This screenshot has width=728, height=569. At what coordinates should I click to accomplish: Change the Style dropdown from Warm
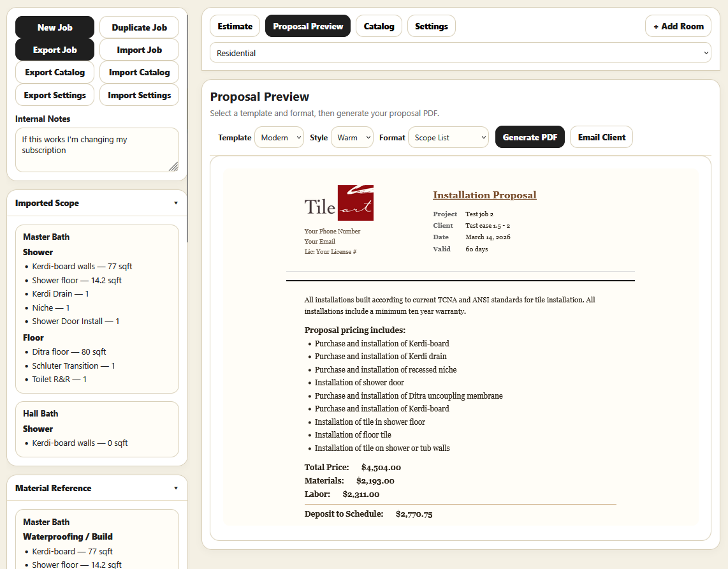pyautogui.click(x=352, y=137)
